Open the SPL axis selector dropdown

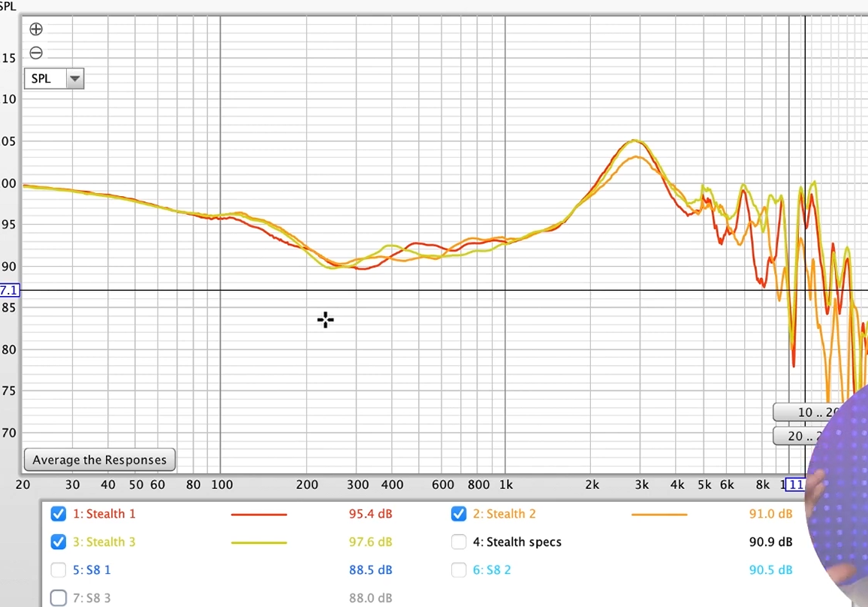54,79
